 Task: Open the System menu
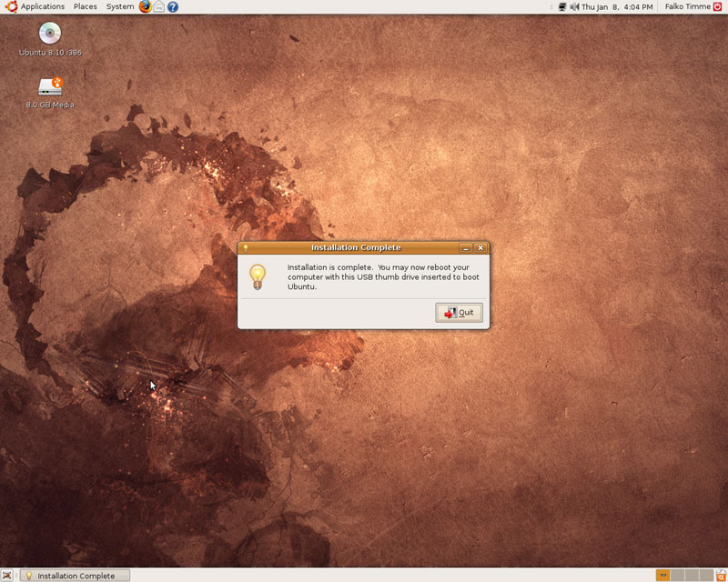coord(120,6)
